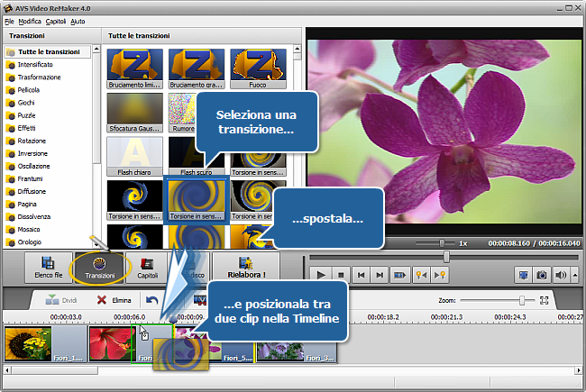The image size is (586, 392).
Task: Stop the video playback
Action: click(x=341, y=275)
